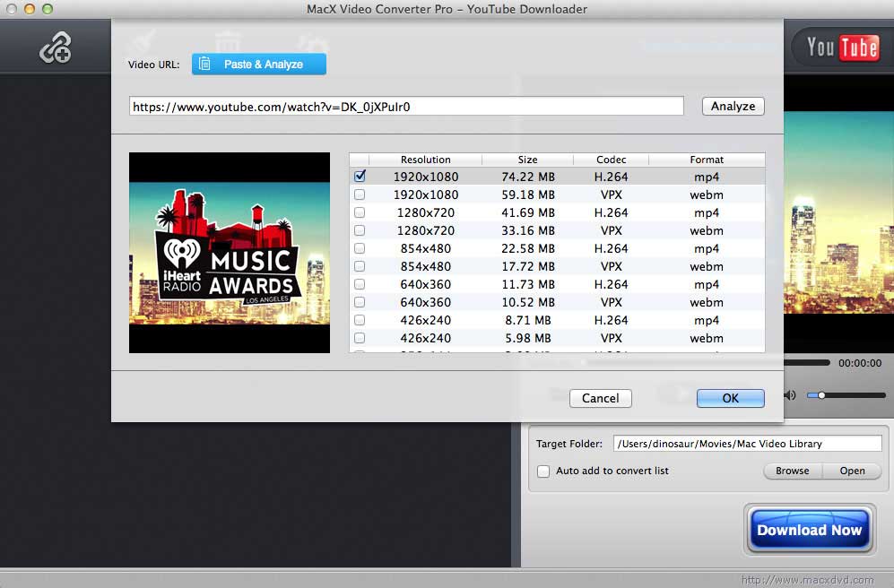This screenshot has width=894, height=588.
Task: Click the YouTube logo in the toolbar
Action: [x=842, y=47]
